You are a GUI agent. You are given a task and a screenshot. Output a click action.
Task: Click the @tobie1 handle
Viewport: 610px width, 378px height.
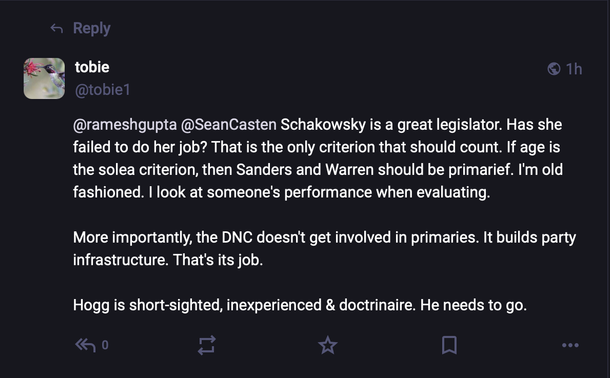[x=103, y=90]
